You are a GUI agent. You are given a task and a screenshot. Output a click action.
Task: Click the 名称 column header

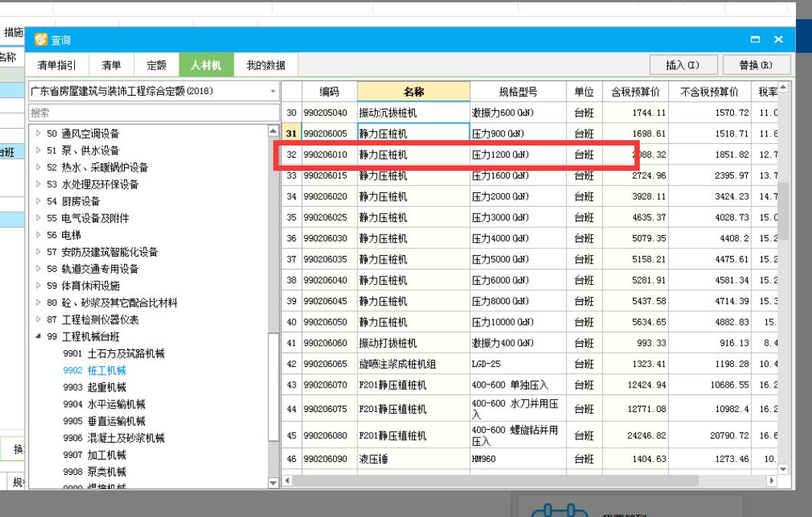coord(414,92)
